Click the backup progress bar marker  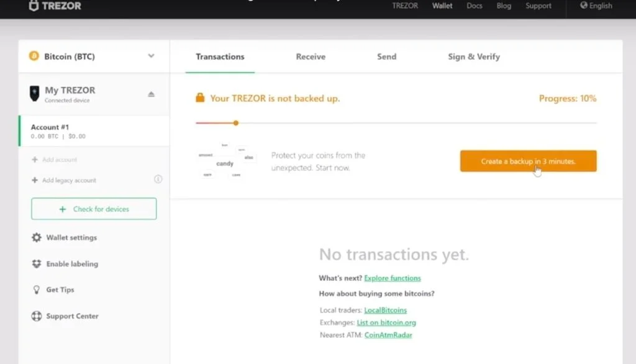click(x=236, y=123)
